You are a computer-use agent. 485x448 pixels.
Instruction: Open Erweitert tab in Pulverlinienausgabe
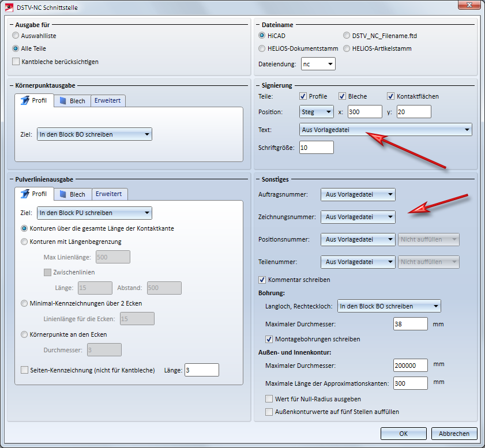coord(110,194)
